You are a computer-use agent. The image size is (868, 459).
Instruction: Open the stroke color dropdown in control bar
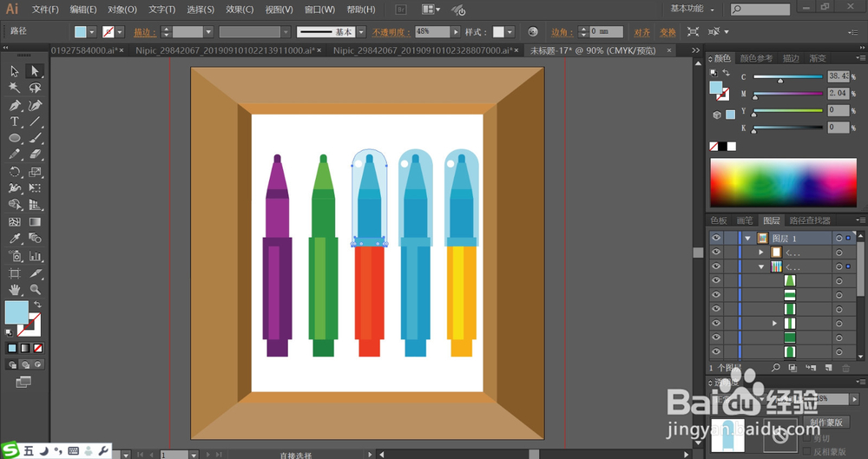(120, 32)
